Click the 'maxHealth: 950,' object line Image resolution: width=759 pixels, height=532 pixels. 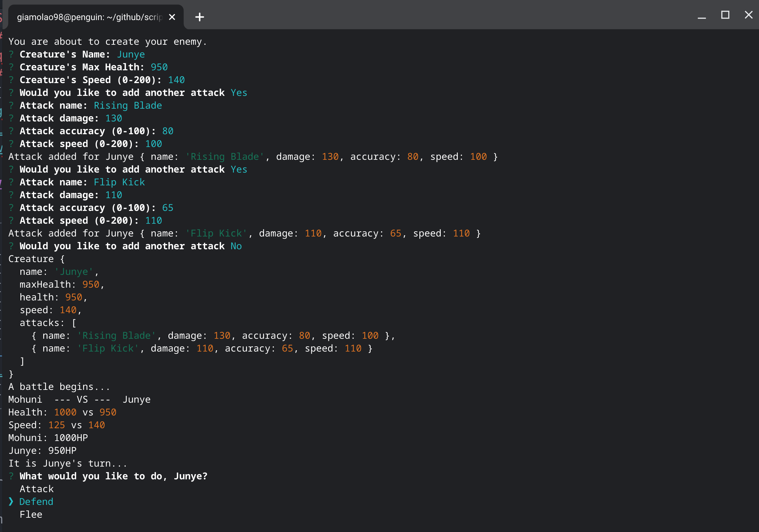coord(62,284)
